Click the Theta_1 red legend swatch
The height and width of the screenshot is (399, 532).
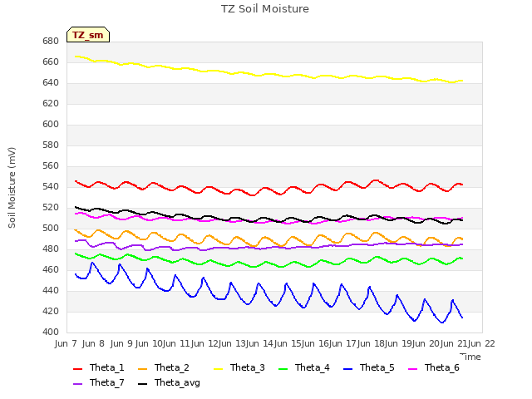pyautogui.click(x=77, y=368)
